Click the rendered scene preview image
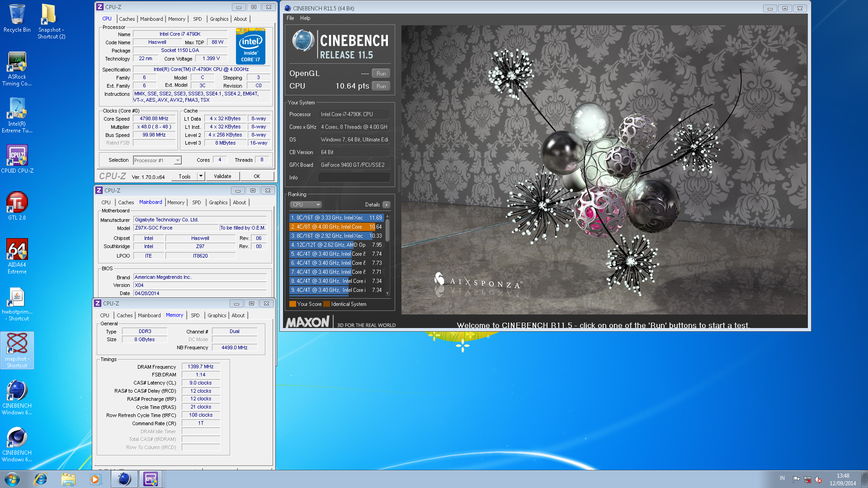This screenshot has width=868, height=488. pos(604,169)
